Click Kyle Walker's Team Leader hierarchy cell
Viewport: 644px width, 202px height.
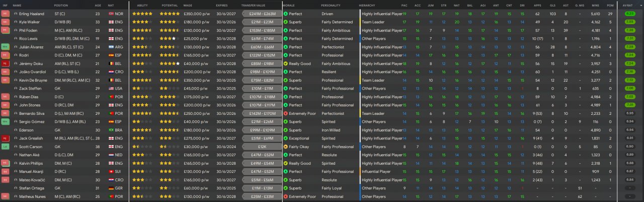click(373, 22)
